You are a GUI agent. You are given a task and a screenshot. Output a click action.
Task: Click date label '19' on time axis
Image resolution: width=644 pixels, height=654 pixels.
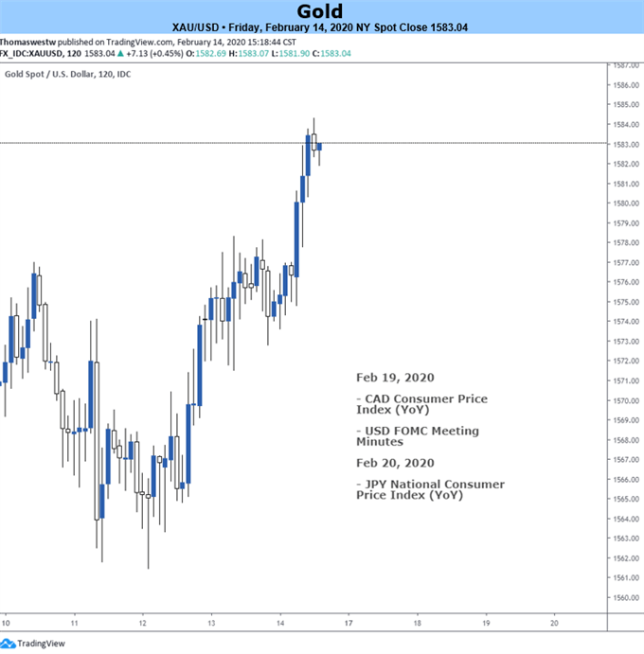[x=486, y=623]
